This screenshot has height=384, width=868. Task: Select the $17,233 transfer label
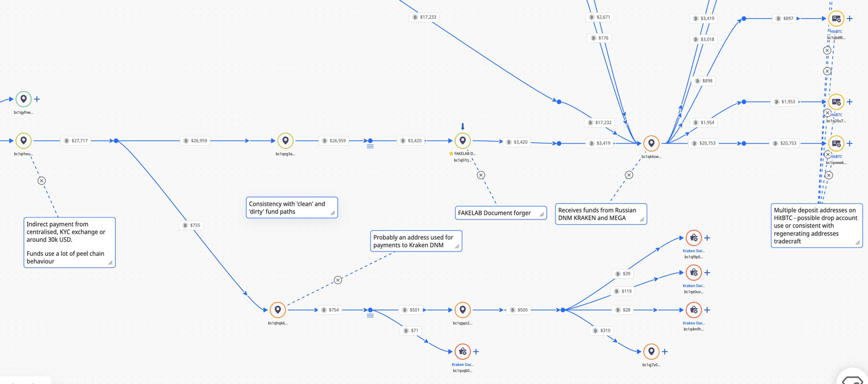[424, 17]
